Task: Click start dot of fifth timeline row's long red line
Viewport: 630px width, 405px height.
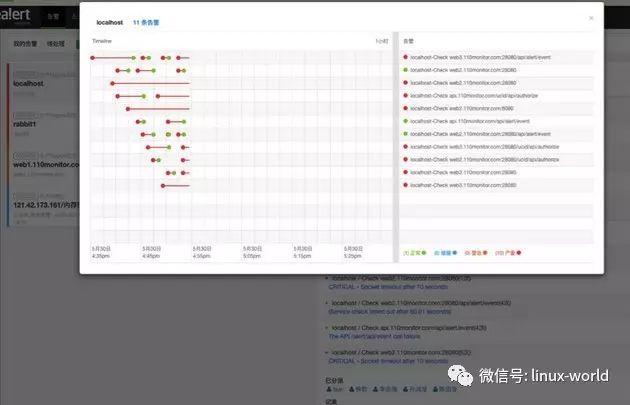Action: (128, 109)
